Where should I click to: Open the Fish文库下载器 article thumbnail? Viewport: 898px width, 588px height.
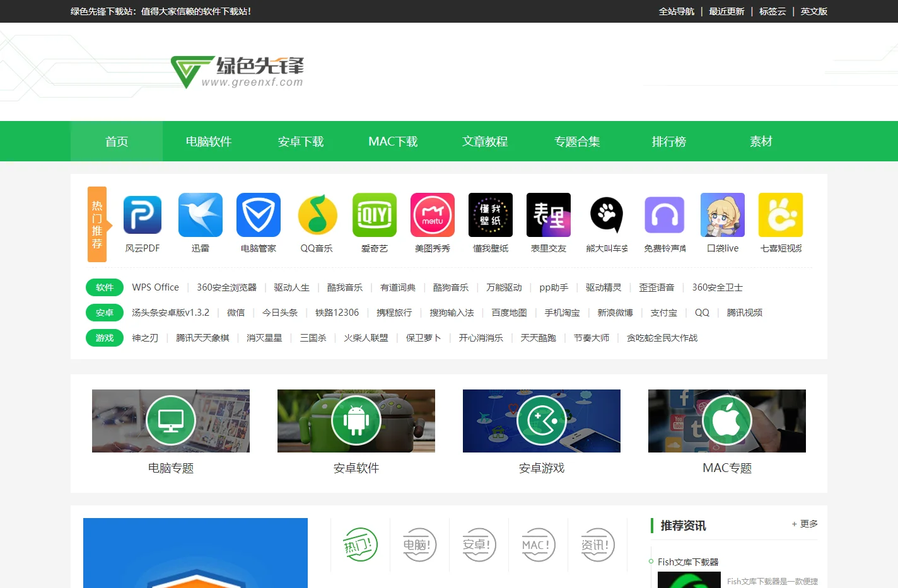(689, 580)
